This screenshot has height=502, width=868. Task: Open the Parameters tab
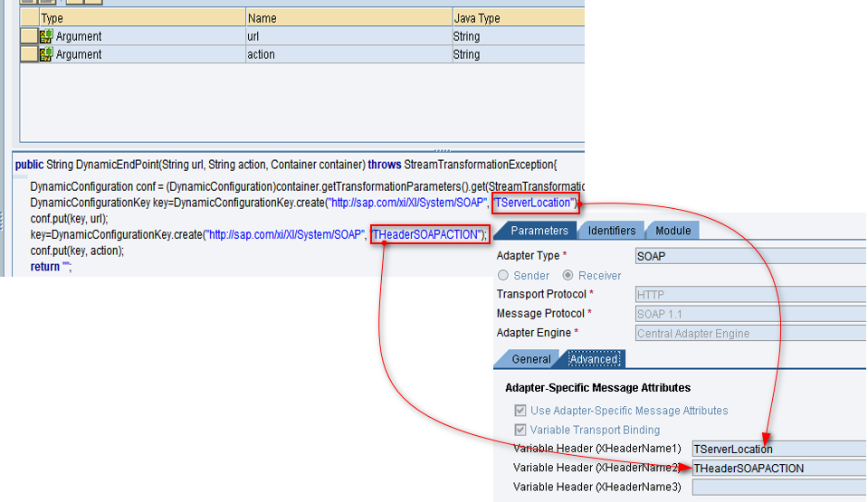pos(539,231)
